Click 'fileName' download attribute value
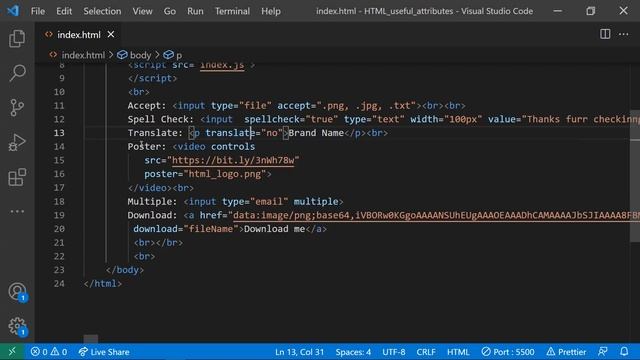This screenshot has width=640, height=360. coord(211,229)
